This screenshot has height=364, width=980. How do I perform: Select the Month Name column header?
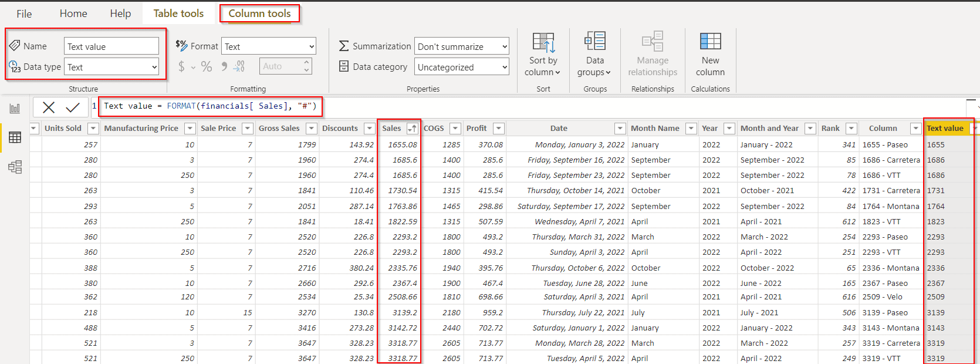pyautogui.click(x=655, y=128)
